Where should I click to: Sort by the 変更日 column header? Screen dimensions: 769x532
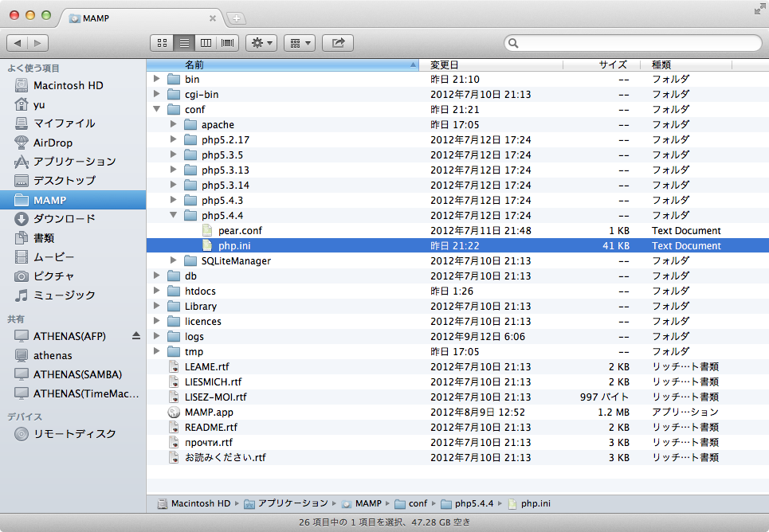tap(490, 65)
